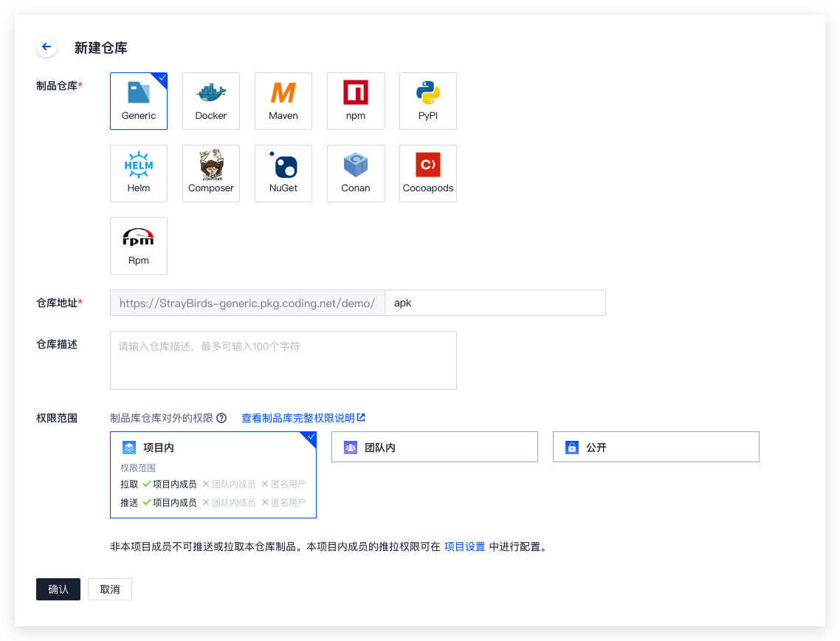Choose the Rpm repository type

click(x=139, y=246)
